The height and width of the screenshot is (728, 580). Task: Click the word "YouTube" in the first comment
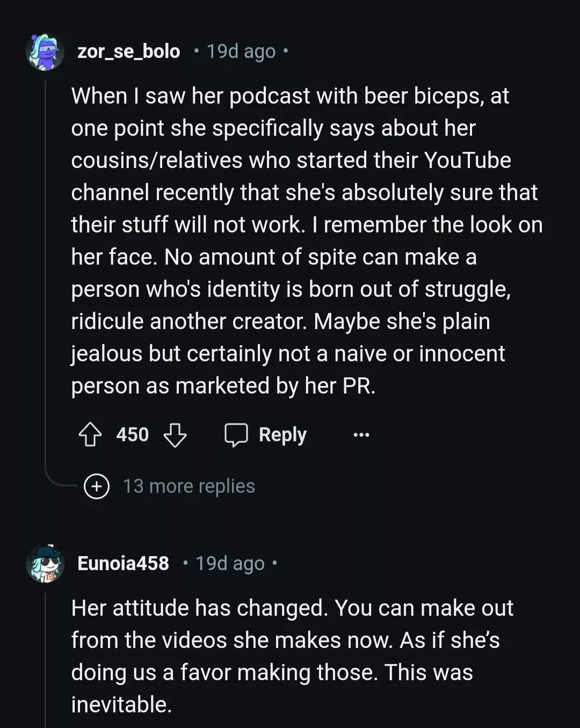tap(467, 160)
